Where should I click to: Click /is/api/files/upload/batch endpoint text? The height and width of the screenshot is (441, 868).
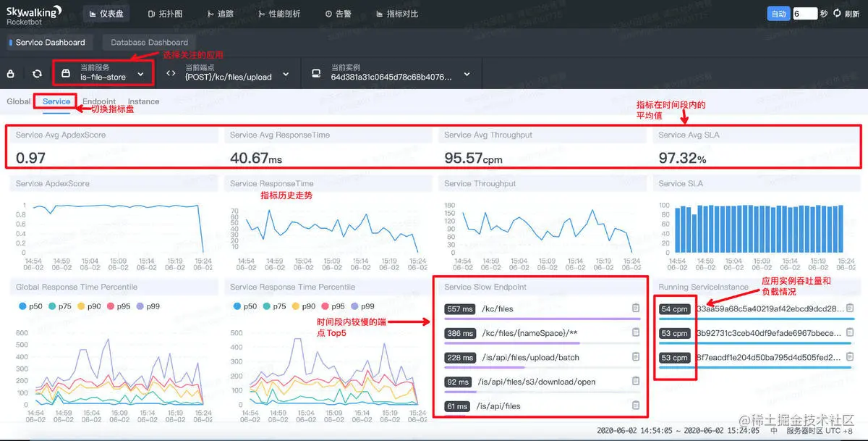pyautogui.click(x=530, y=358)
